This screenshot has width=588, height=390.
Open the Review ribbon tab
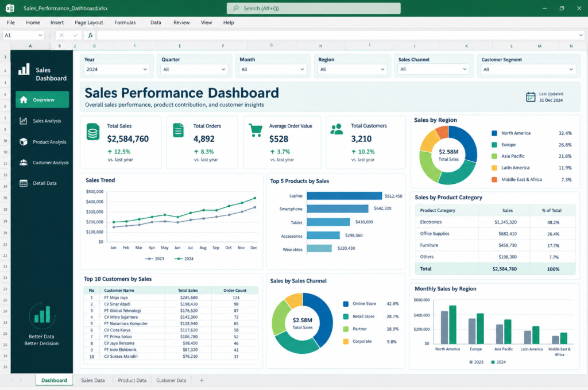pyautogui.click(x=181, y=22)
